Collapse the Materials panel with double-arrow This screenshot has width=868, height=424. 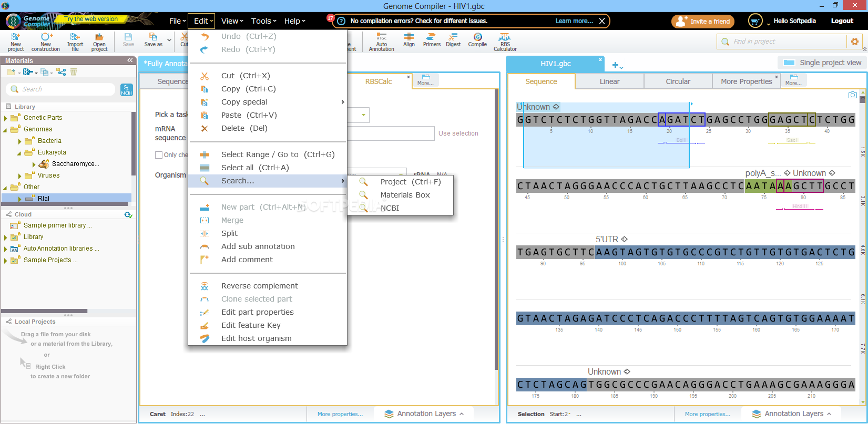coord(130,60)
